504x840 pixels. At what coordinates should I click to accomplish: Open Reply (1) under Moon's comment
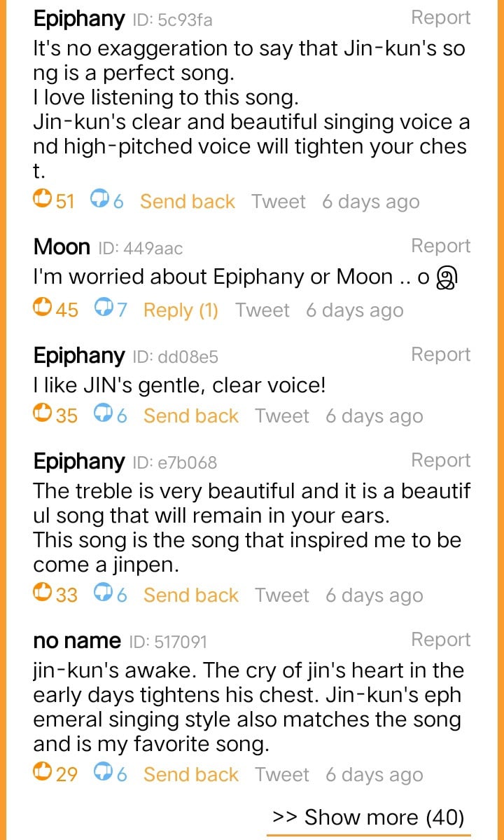click(x=181, y=310)
